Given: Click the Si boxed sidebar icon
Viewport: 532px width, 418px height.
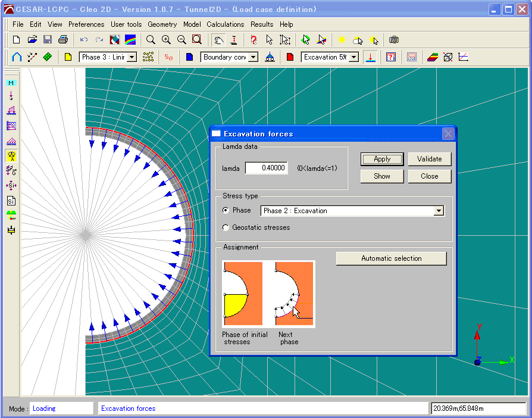Looking at the screenshot, I should click(11, 201).
